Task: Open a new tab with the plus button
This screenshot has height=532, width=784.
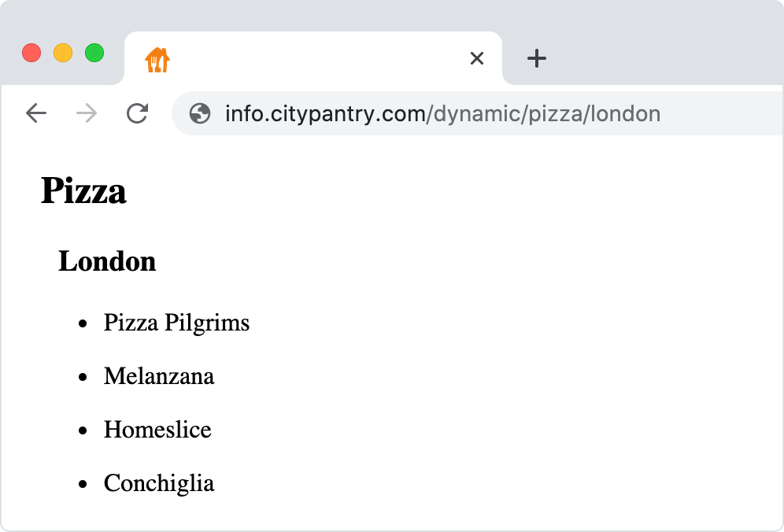Action: pyautogui.click(x=537, y=58)
